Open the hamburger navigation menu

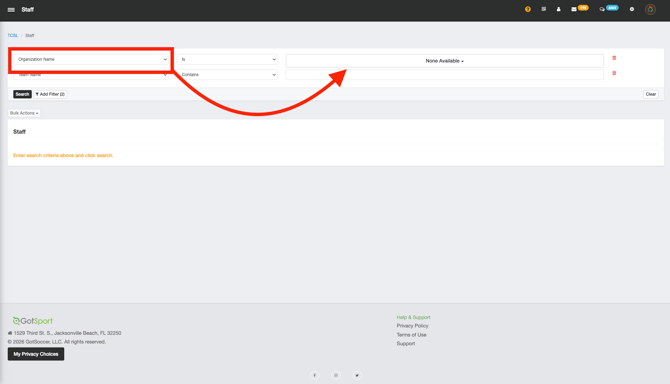11,9
